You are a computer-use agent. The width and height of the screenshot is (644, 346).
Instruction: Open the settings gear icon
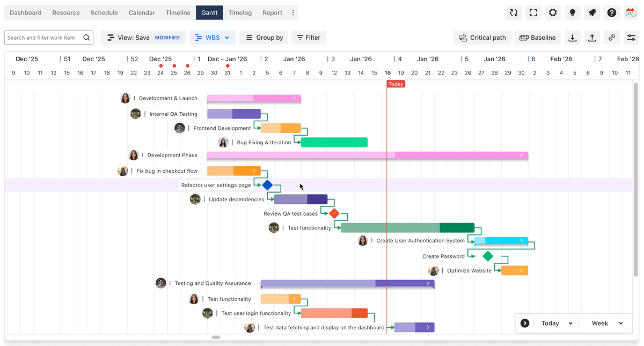(x=553, y=13)
